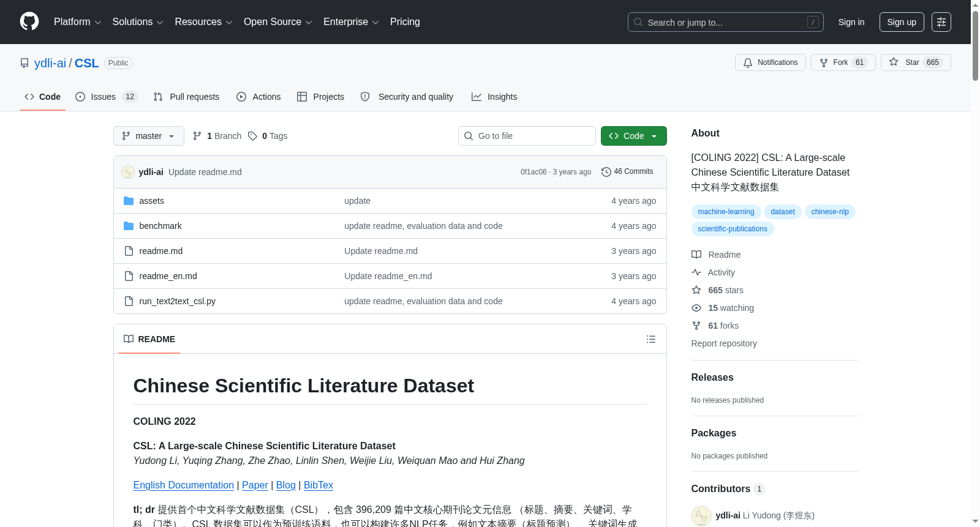980x527 pixels.
Task: Expand the Platform menu
Action: pos(77,22)
